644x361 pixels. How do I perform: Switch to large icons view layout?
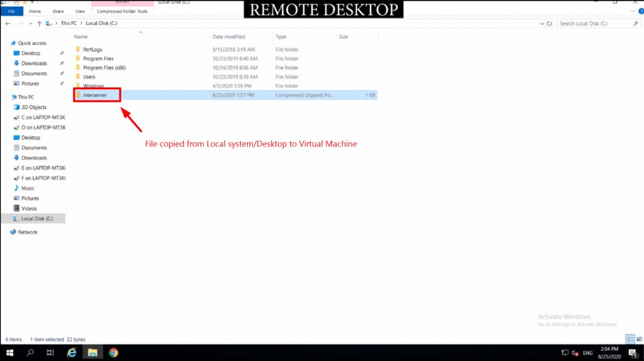click(640, 339)
